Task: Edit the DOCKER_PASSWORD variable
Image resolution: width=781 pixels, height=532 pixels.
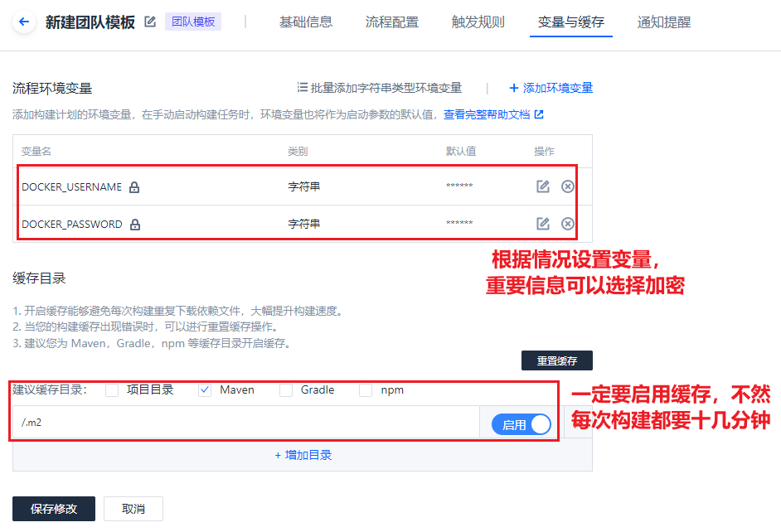Action: [543, 224]
